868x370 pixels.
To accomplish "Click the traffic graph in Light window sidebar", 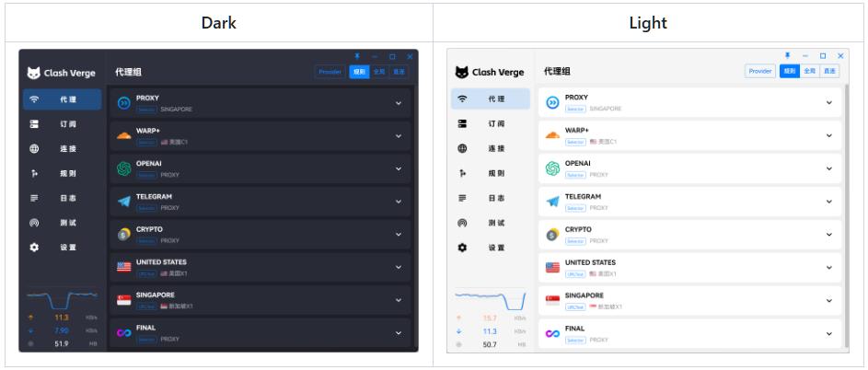I will (491, 300).
